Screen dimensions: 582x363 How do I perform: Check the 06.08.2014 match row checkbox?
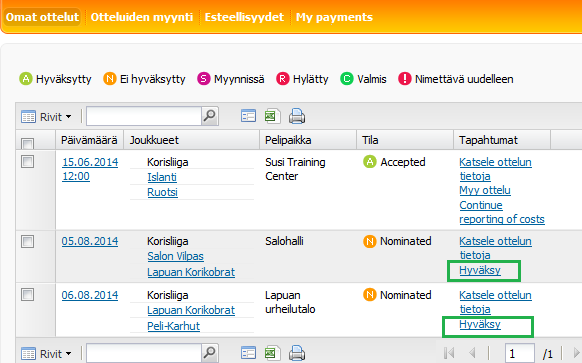point(27,295)
